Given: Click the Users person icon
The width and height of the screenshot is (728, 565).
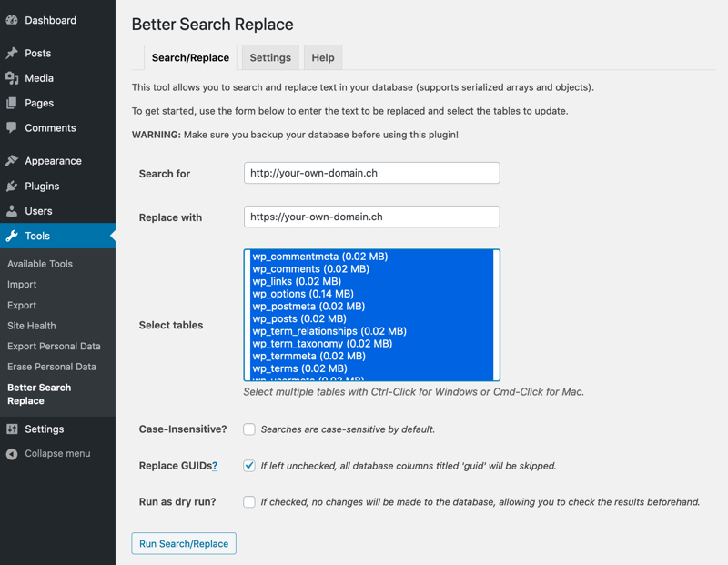Looking at the screenshot, I should [12, 211].
